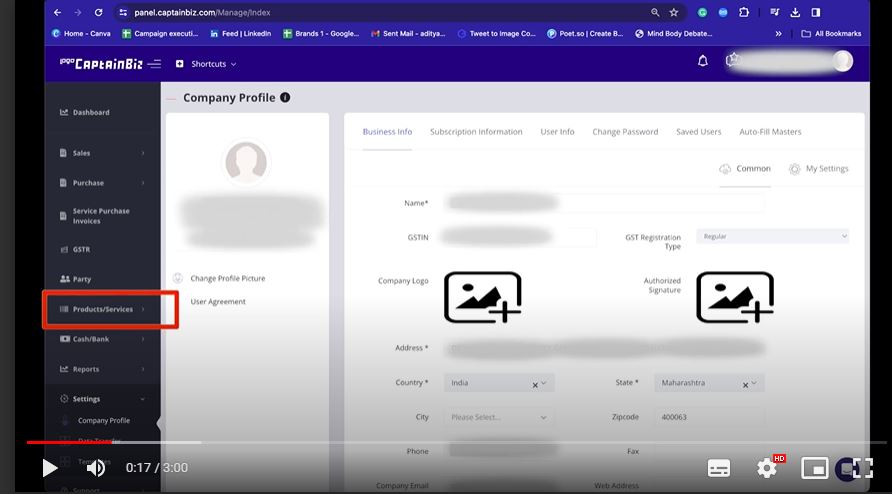Click user avatar in top bar
The image size is (892, 494).
click(843, 61)
